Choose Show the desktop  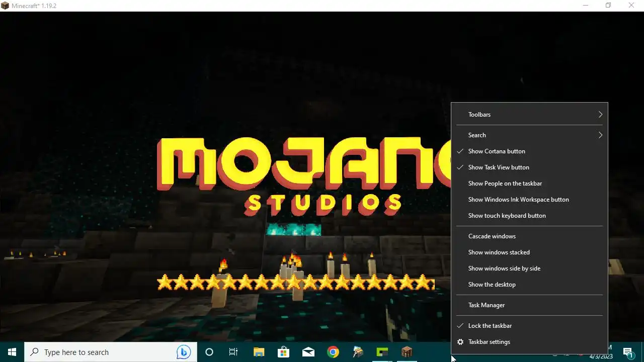click(529, 285)
